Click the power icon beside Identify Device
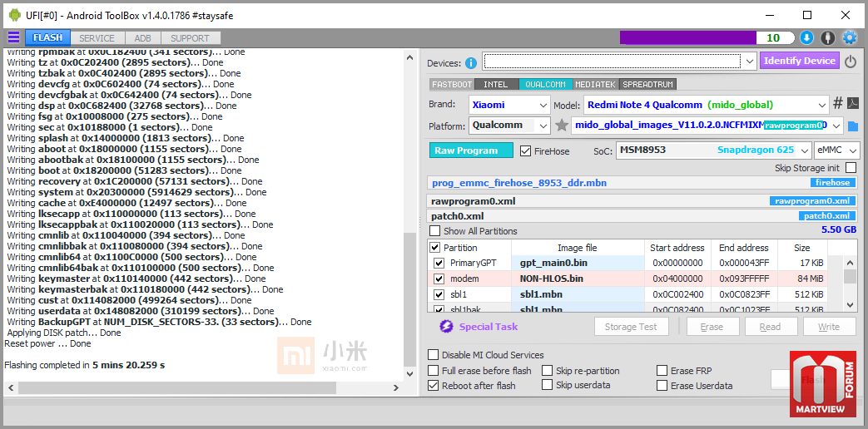868x429 pixels. (850, 62)
